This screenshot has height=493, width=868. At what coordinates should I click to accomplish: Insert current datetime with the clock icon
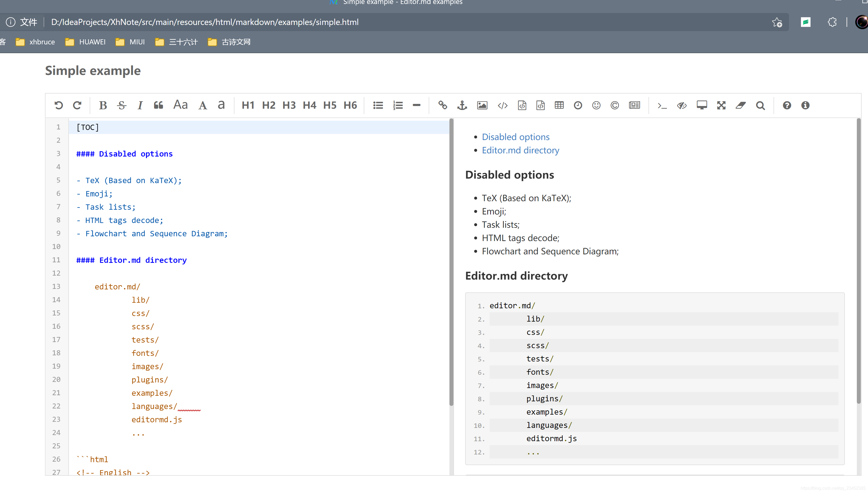(x=578, y=105)
